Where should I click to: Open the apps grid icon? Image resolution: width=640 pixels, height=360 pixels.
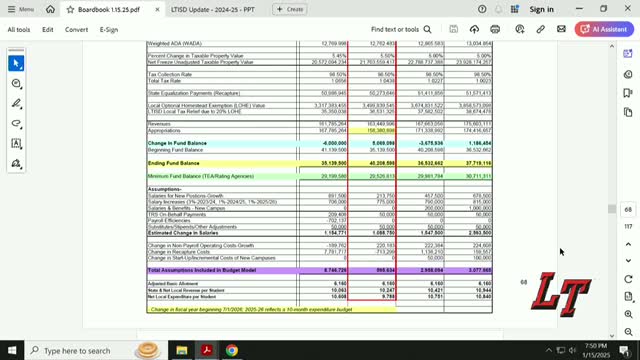(x=515, y=9)
